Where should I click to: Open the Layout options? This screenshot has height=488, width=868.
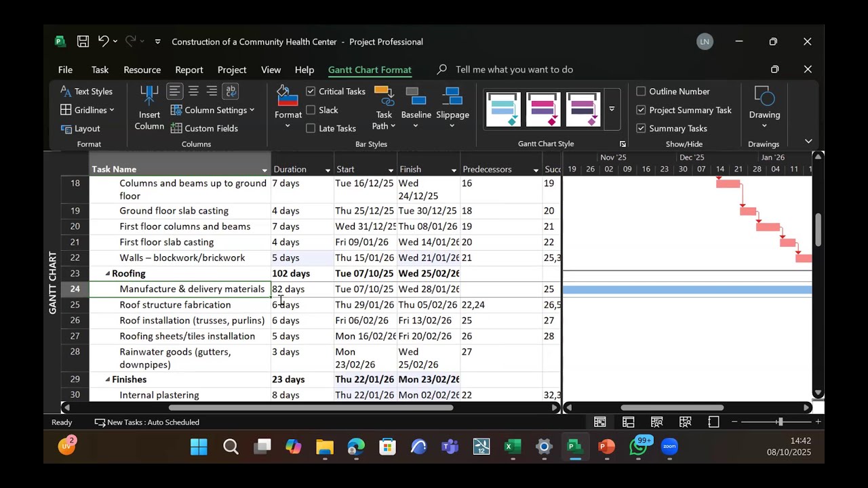[80, 128]
